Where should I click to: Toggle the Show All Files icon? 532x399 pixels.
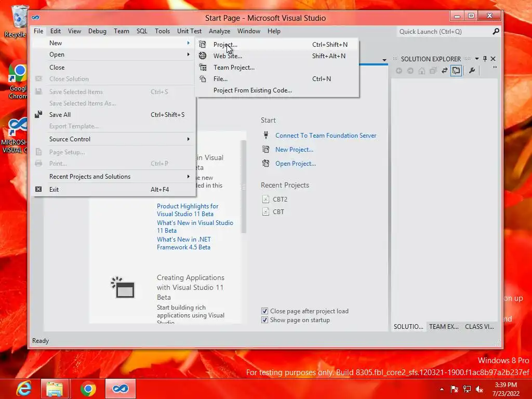(x=456, y=71)
